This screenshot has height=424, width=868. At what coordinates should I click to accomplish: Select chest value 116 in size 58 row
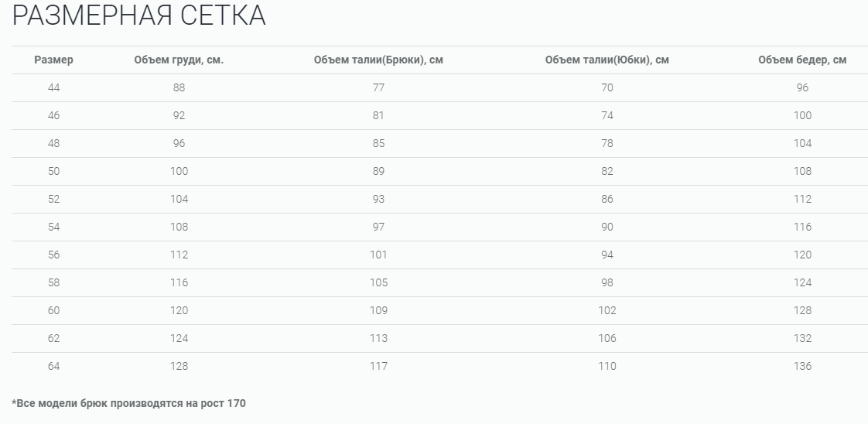[179, 282]
